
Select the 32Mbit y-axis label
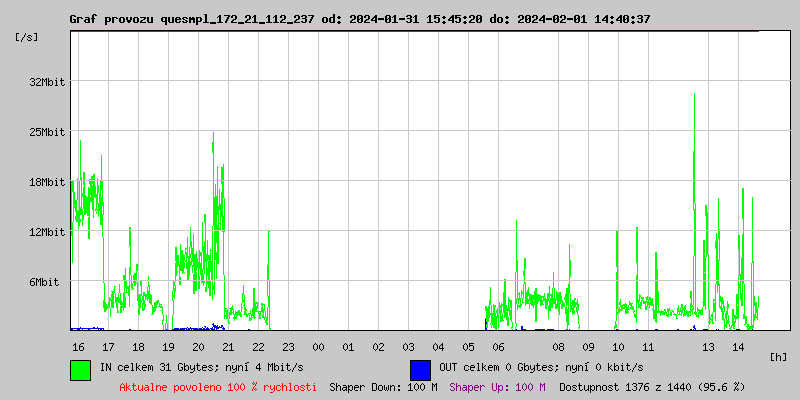point(46,82)
